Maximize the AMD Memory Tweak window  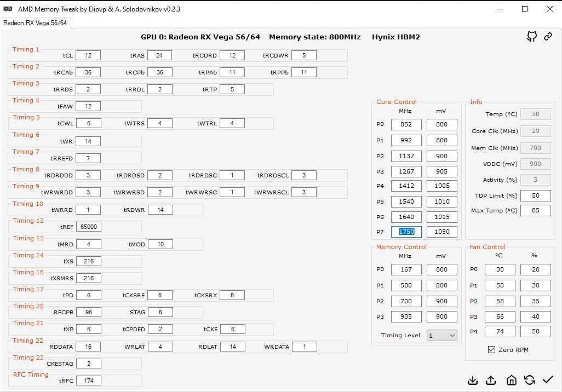[x=525, y=9]
